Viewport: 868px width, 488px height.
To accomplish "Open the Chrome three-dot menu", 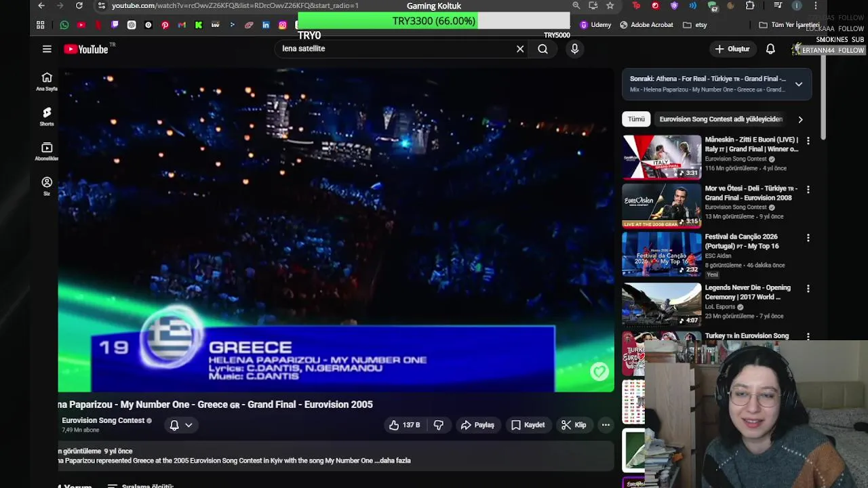I will click(816, 5).
